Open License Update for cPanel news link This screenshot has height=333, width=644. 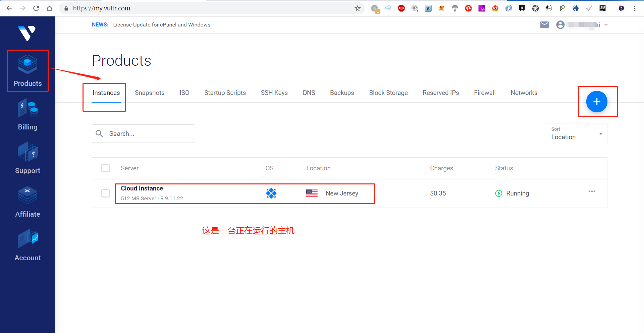point(162,25)
